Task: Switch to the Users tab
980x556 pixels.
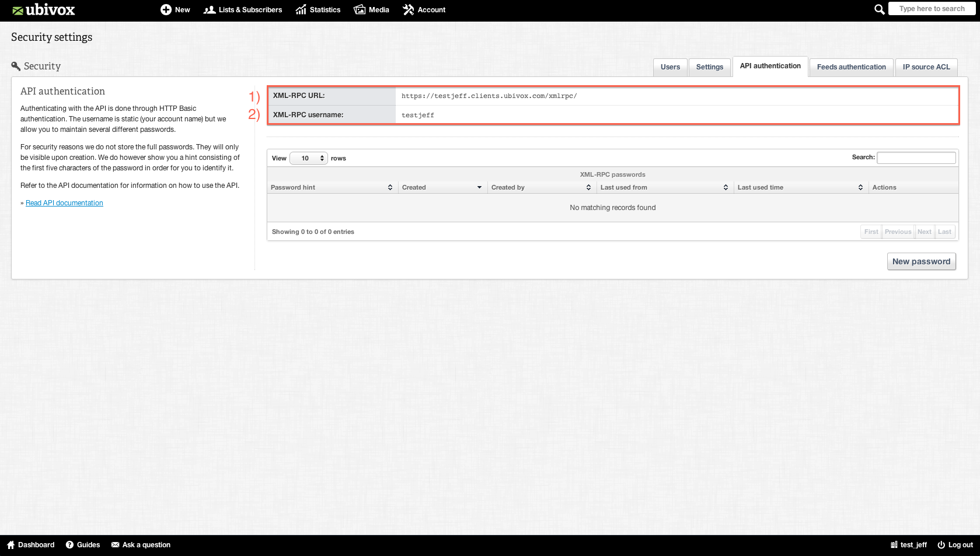Action: coord(670,67)
